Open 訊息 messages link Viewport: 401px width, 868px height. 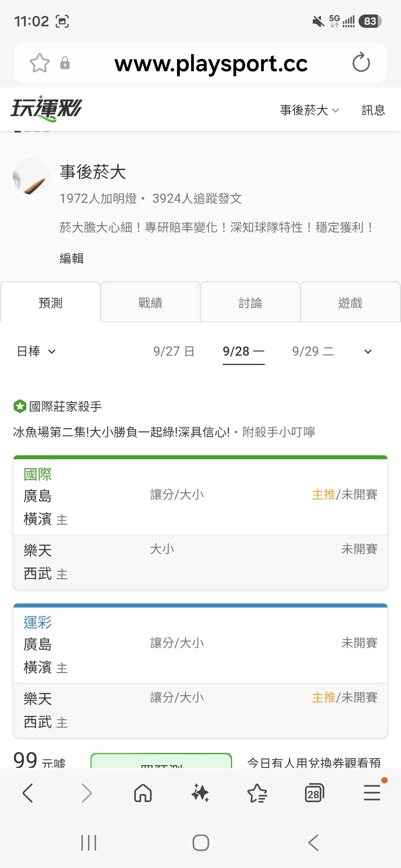coord(373,110)
